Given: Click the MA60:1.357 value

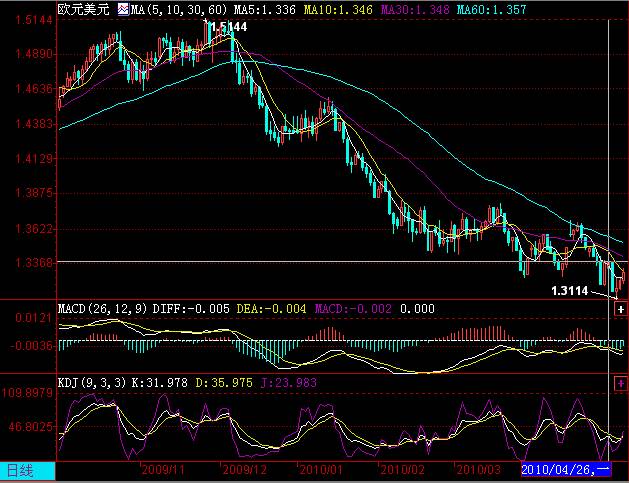Looking at the screenshot, I should pos(491,10).
